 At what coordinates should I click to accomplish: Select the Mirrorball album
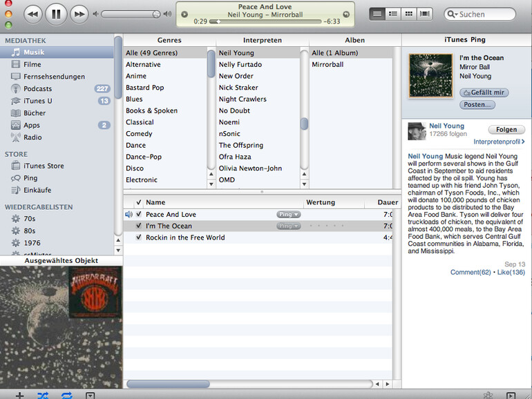(351, 64)
